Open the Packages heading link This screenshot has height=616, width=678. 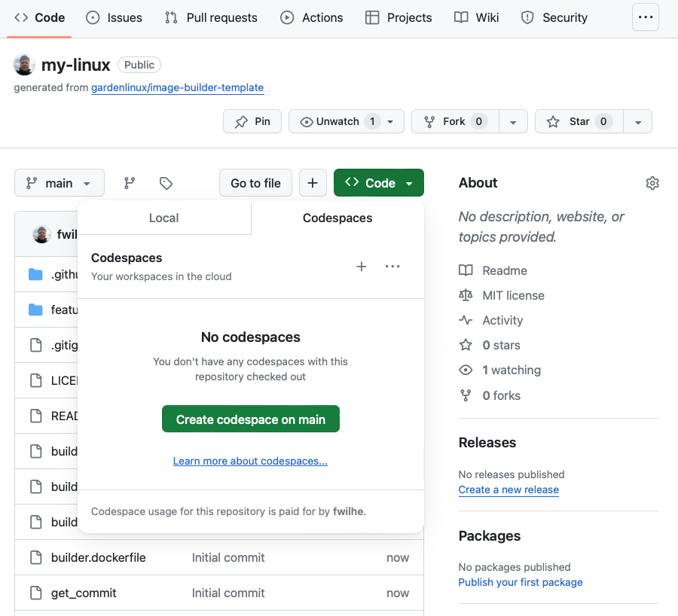click(490, 536)
